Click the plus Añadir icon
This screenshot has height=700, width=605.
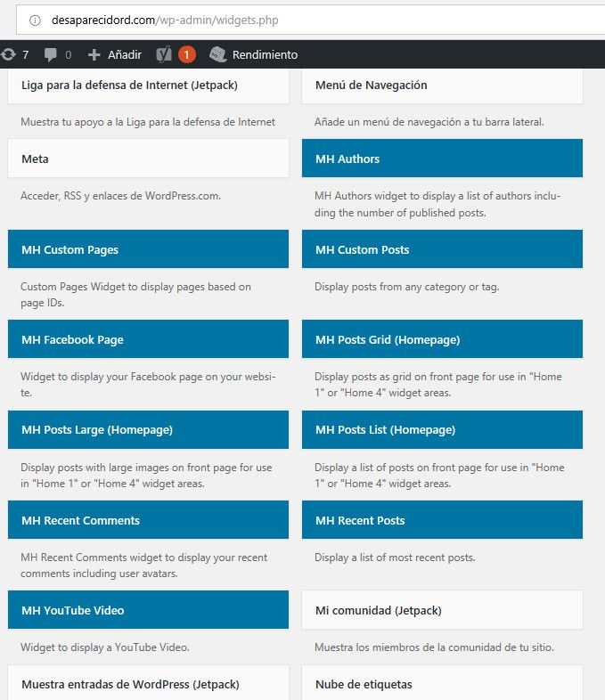point(94,55)
